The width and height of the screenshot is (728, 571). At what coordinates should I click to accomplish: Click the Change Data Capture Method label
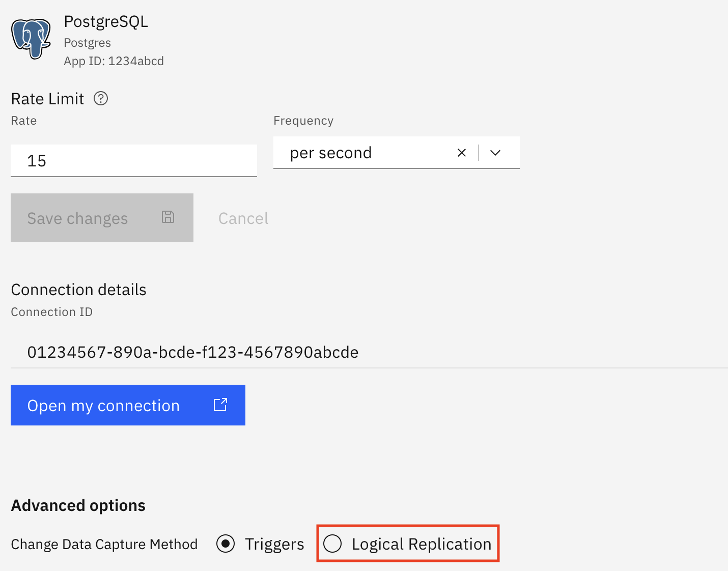[104, 544]
